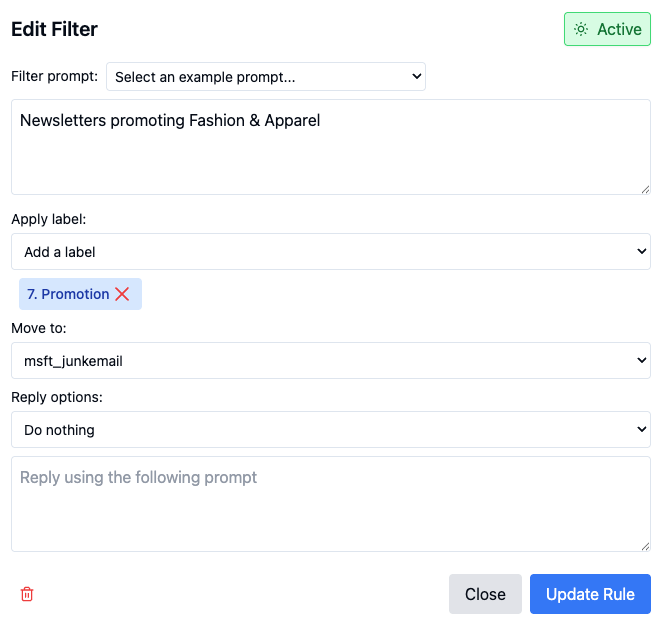Open the msft_junkemail Move to dropdown

tap(331, 361)
